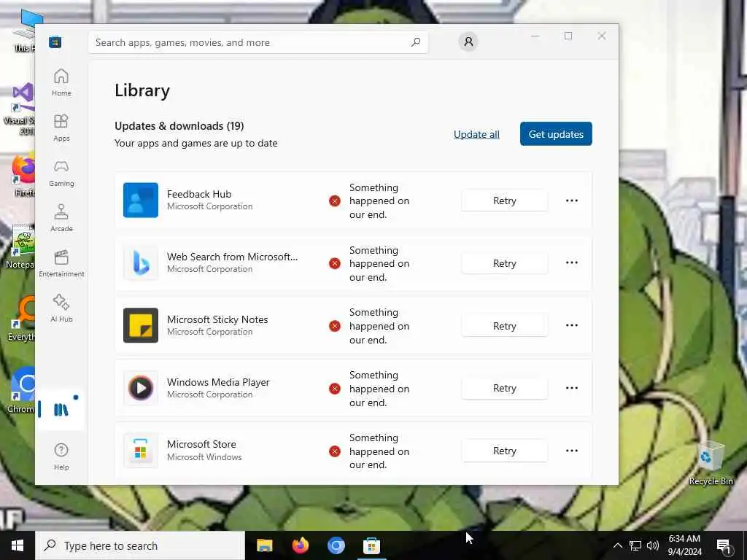
Task: Open the Windows Start menu
Action: [x=18, y=545]
